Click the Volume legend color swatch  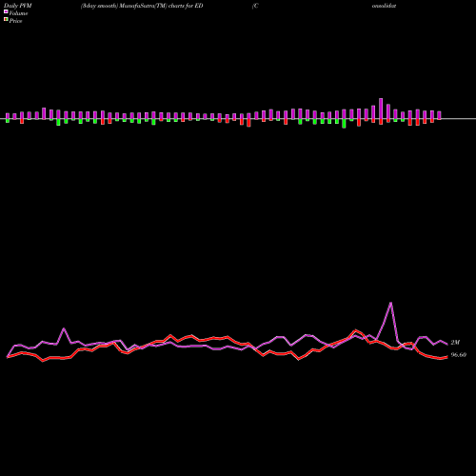[x=6, y=11]
